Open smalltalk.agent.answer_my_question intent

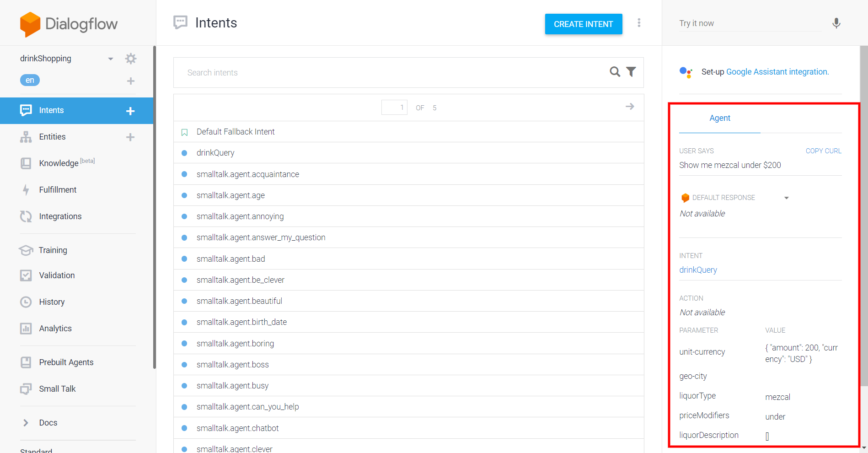pyautogui.click(x=409, y=237)
